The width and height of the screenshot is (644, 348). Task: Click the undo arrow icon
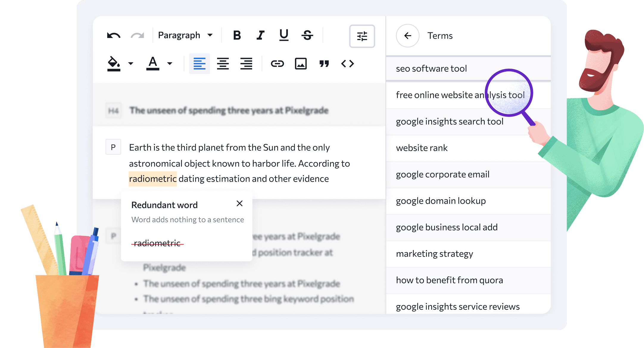(x=113, y=36)
